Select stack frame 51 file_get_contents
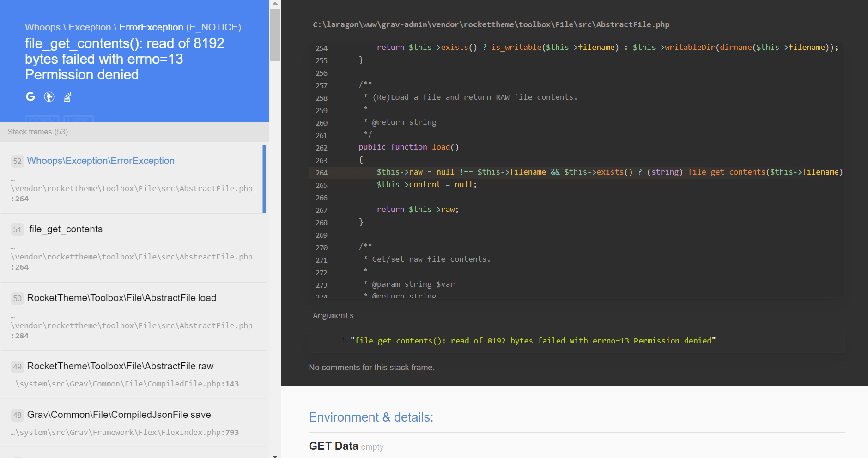This screenshot has height=458, width=868. click(134, 248)
